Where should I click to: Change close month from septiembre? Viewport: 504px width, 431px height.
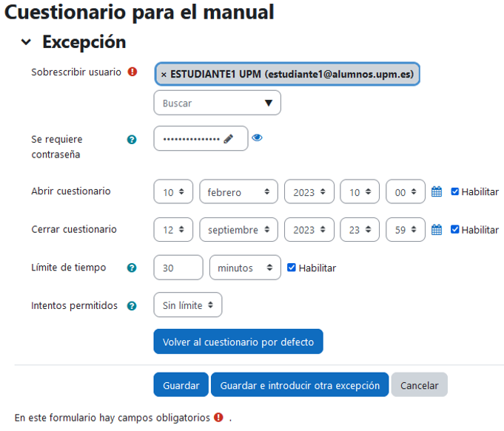click(x=238, y=230)
